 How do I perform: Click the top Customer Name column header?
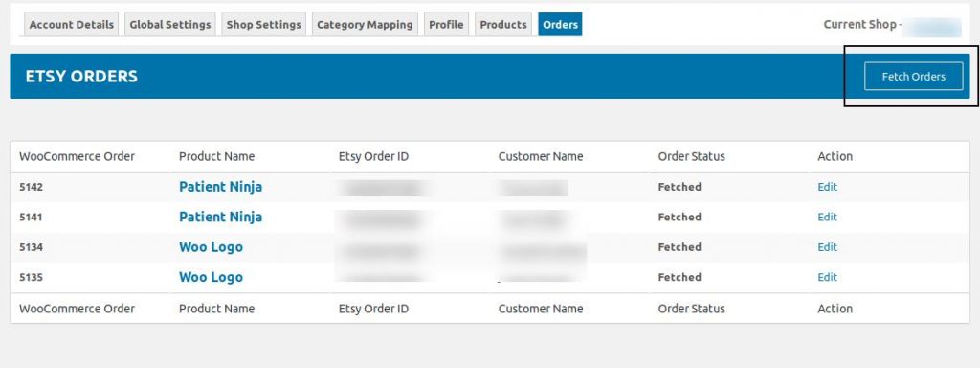click(x=541, y=156)
